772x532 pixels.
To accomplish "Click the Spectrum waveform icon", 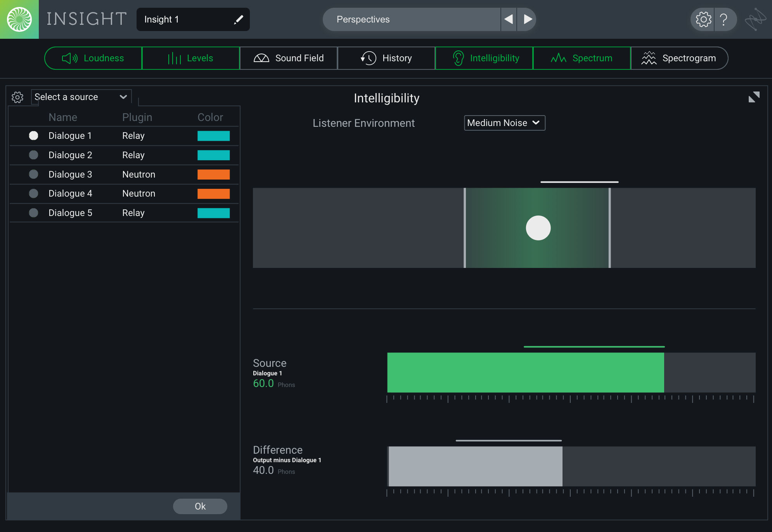I will (x=559, y=59).
